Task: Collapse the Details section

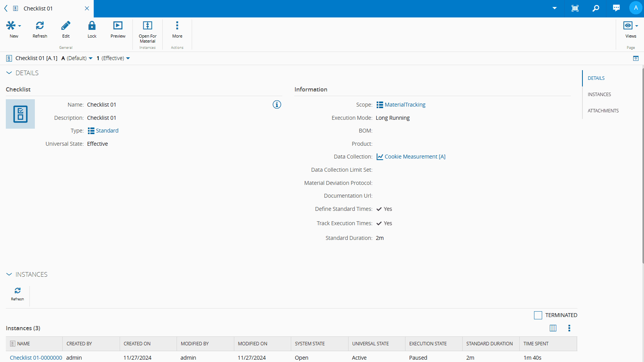Action: point(9,73)
